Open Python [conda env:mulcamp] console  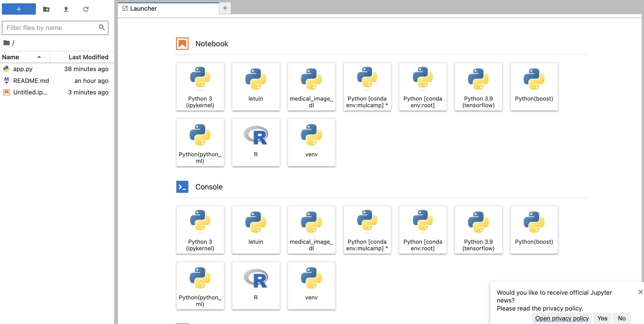point(367,230)
